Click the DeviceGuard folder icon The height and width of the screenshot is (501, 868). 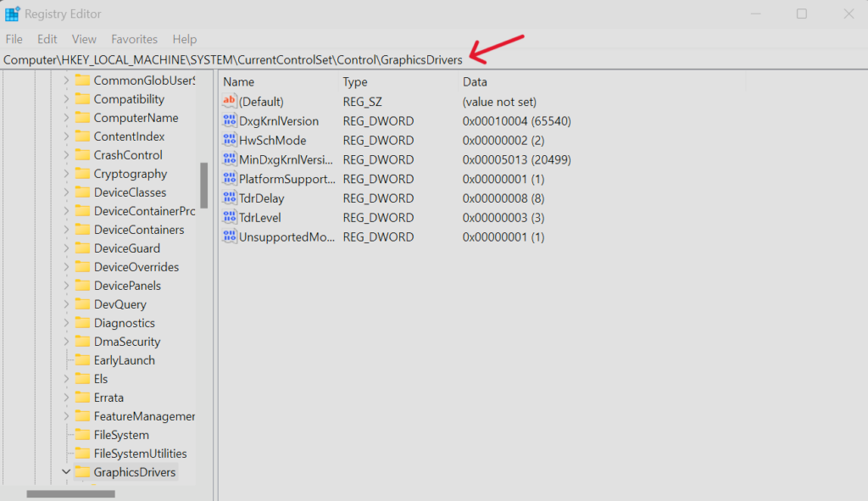pyautogui.click(x=82, y=248)
